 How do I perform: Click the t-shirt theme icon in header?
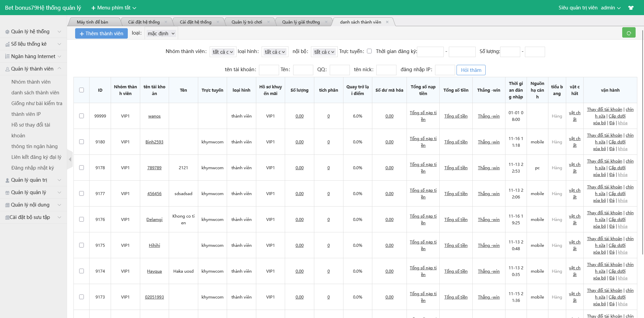[x=631, y=8]
